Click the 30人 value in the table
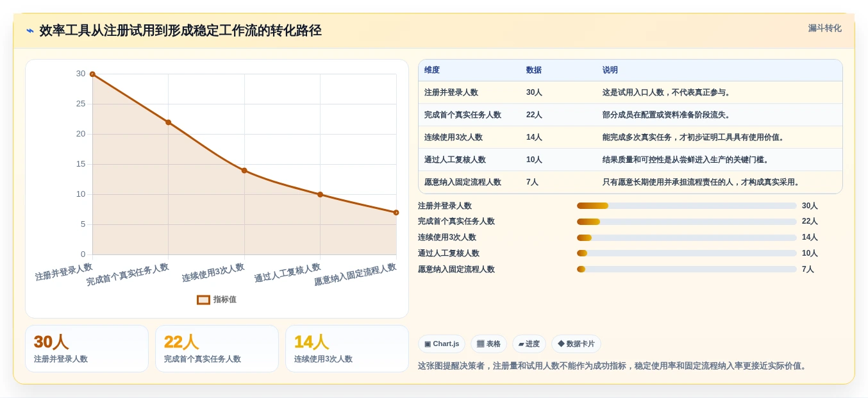Image resolution: width=868 pixels, height=398 pixels. 534,92
